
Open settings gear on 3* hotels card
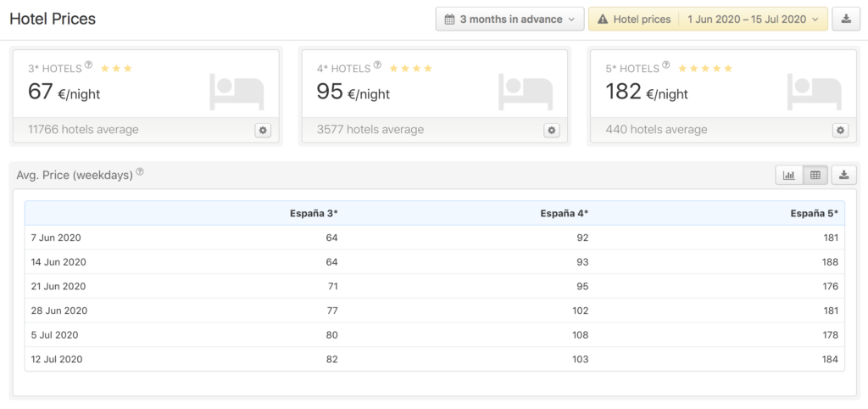(263, 130)
